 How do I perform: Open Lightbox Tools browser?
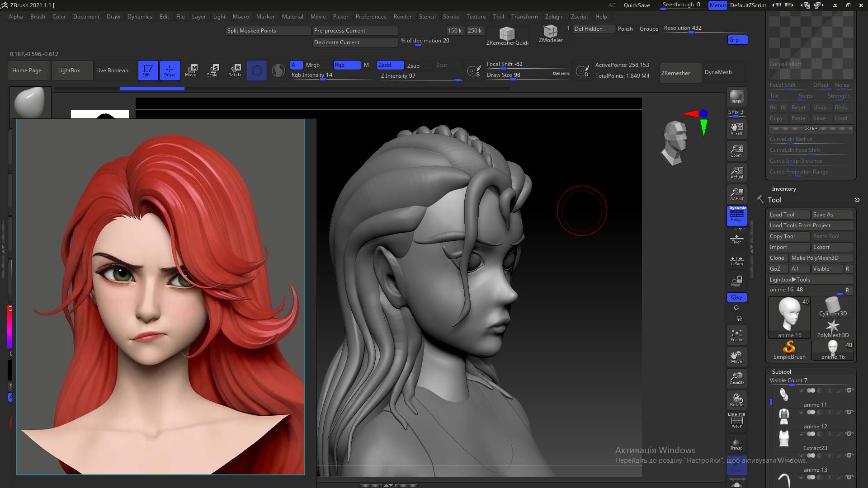(x=790, y=280)
